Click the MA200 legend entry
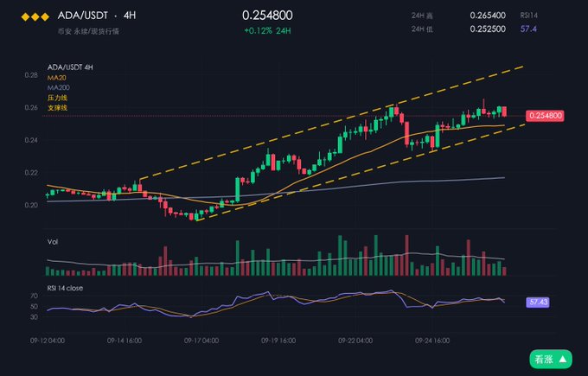 click(x=59, y=87)
